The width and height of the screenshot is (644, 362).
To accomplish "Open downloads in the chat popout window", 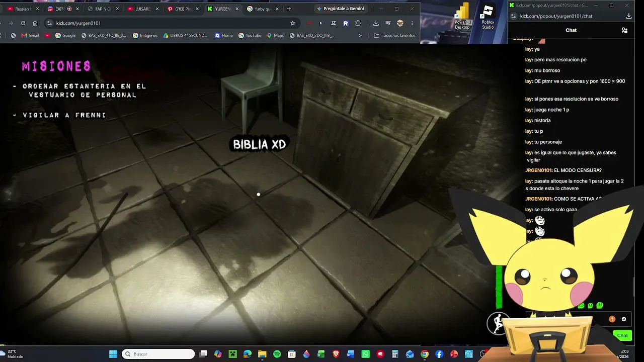I will point(629,16).
